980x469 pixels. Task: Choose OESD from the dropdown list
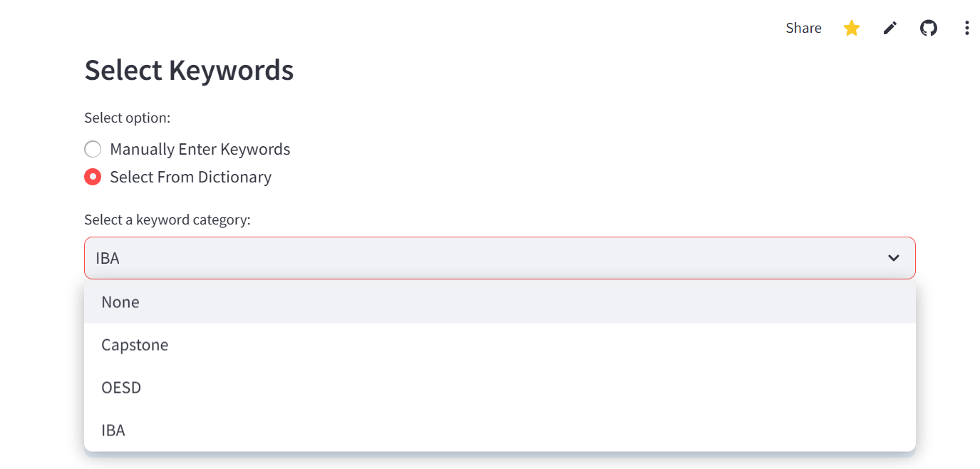point(121,387)
